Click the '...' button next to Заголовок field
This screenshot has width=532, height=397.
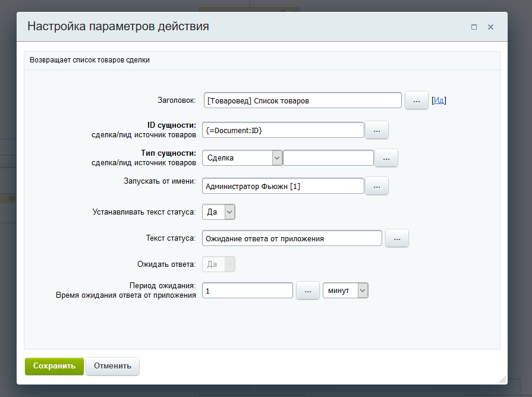(x=417, y=100)
